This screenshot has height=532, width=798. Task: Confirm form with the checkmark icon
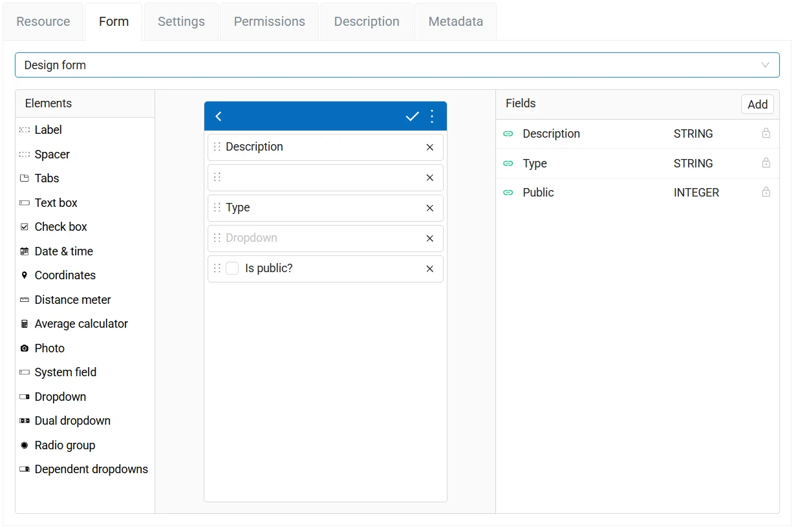[412, 116]
